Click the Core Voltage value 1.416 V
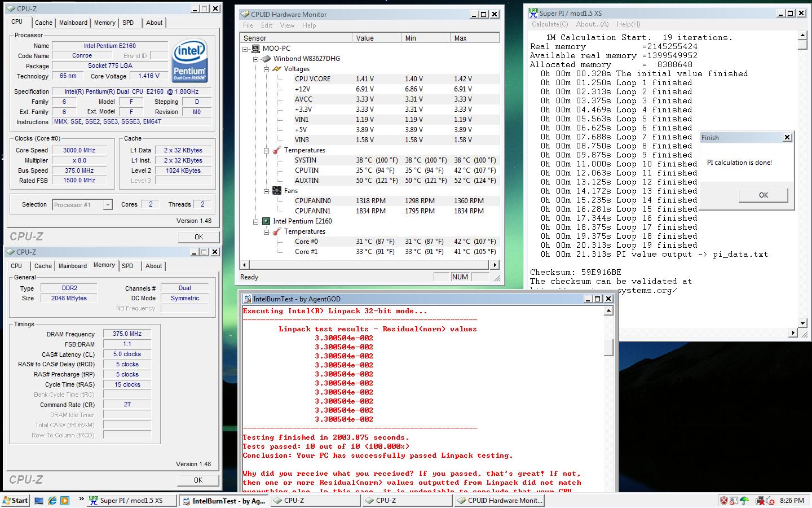The height and width of the screenshot is (508, 812). [x=149, y=76]
